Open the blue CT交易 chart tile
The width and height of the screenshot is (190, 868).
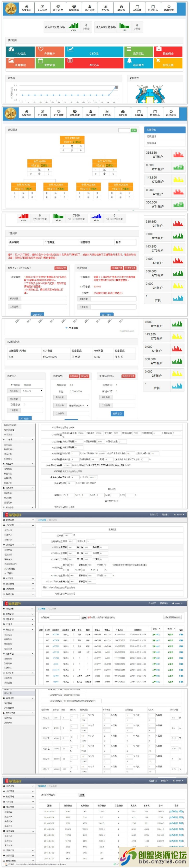[x=94, y=52]
